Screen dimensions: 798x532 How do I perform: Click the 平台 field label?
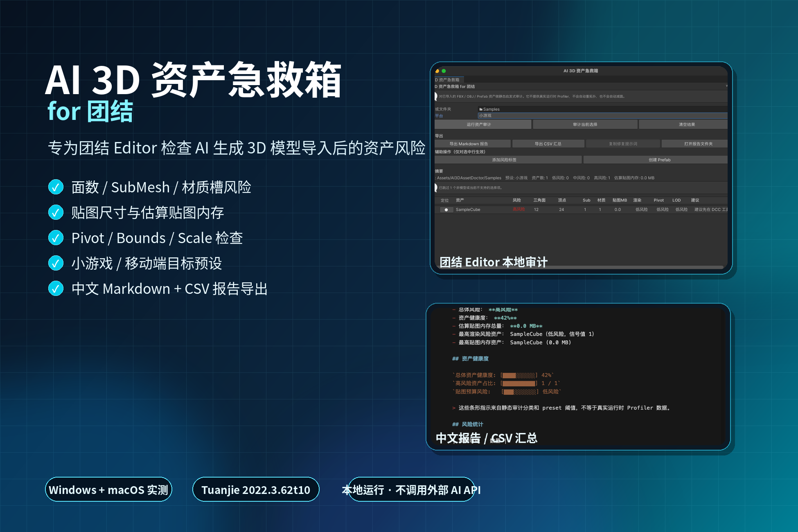click(439, 116)
